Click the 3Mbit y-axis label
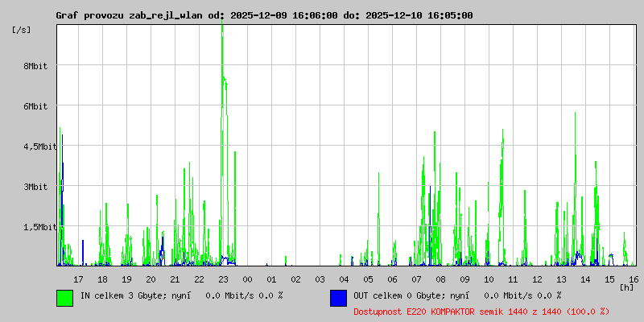This screenshot has width=644, height=322. (35, 187)
